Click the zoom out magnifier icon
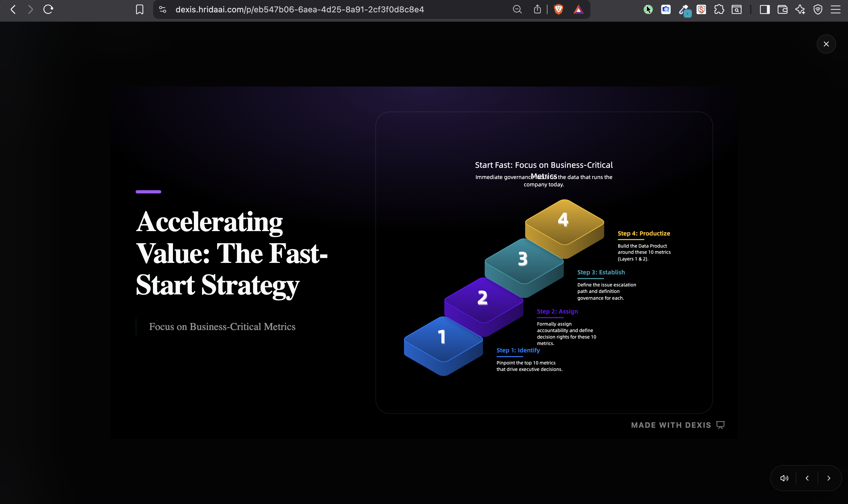Viewport: 848px width, 504px height. click(517, 9)
